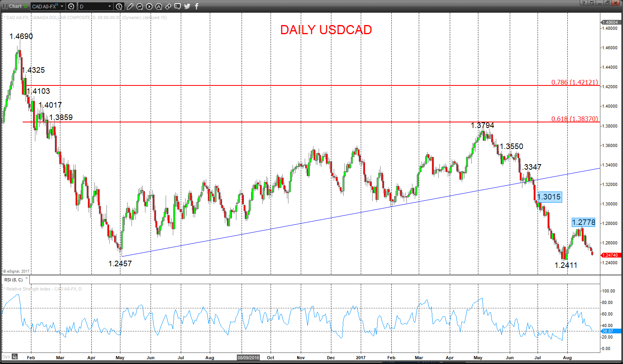Toggle the Dyn scale lock icon
This screenshot has width=623, height=364.
pyautogui.click(x=15, y=356)
